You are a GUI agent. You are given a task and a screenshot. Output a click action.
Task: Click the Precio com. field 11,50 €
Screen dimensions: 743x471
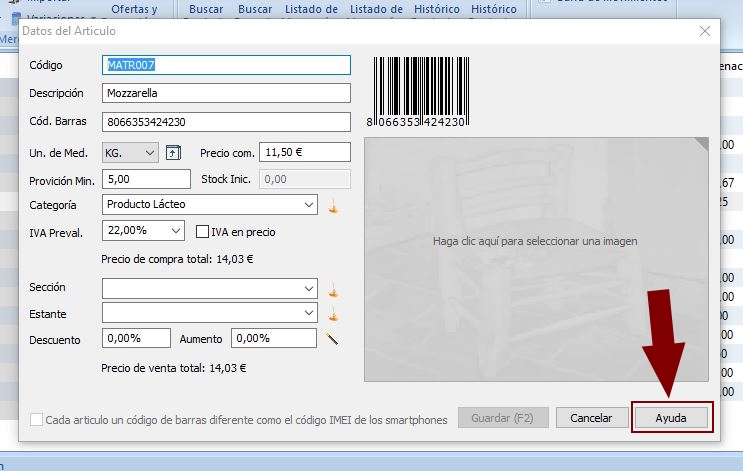point(305,152)
